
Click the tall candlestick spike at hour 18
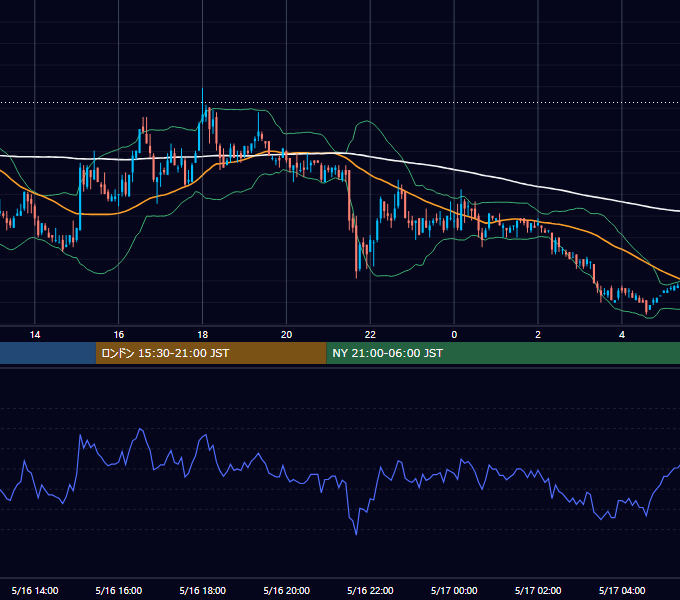point(203,108)
